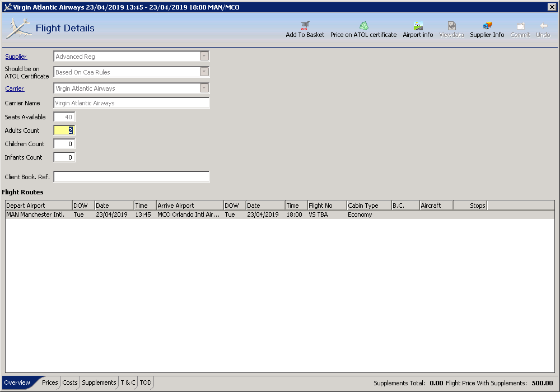560x392 pixels.
Task: Open Supplier Info
Action: tap(487, 30)
